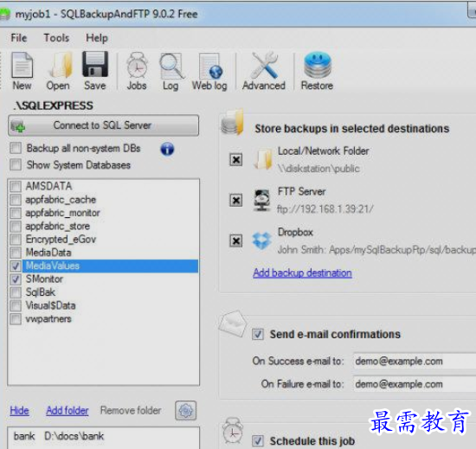Viewport: 476px width, 449px height.
Task: Toggle Show System Databases checkbox
Action: point(16,164)
